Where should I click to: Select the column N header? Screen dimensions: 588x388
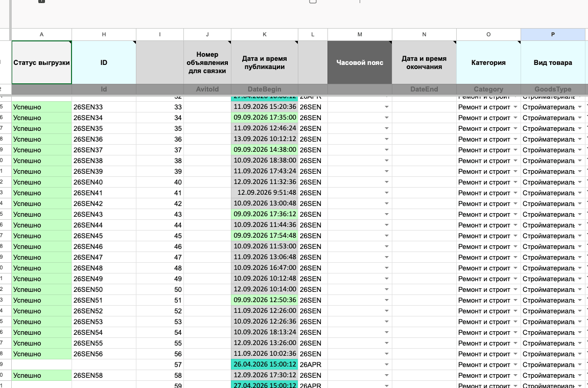(424, 35)
